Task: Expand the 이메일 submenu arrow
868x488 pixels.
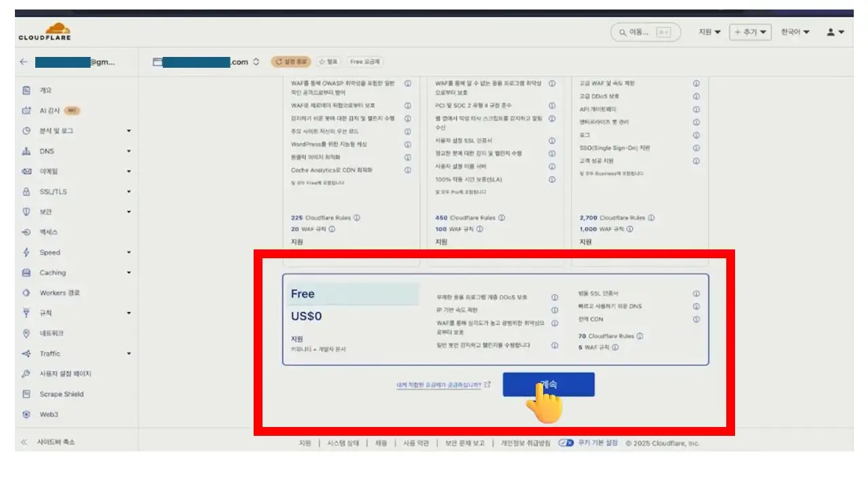Action: pyautogui.click(x=129, y=171)
